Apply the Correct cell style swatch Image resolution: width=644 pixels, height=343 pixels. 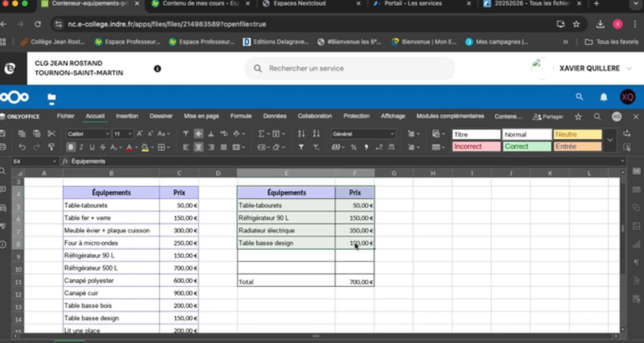[x=526, y=146]
